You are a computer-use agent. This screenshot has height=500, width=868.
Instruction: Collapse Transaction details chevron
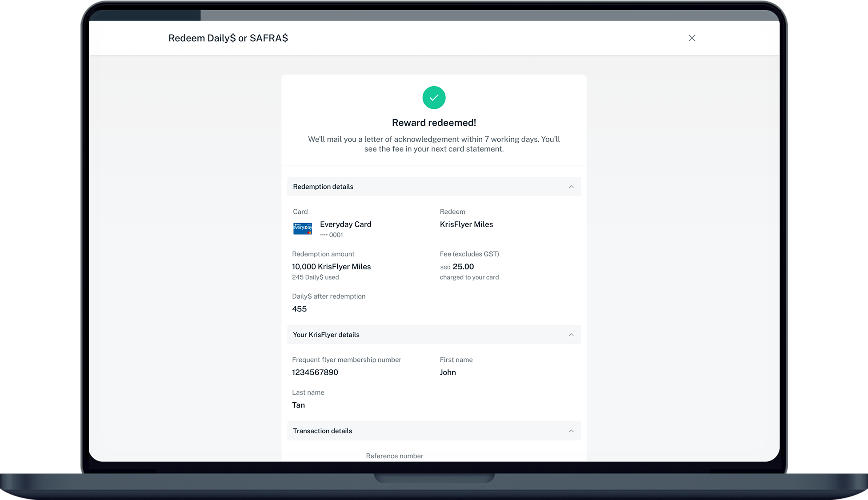click(571, 431)
